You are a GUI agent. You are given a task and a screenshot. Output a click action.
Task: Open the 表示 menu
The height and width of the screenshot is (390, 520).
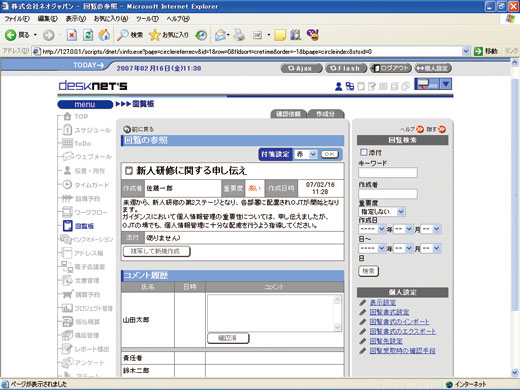pyautogui.click(x=76, y=19)
